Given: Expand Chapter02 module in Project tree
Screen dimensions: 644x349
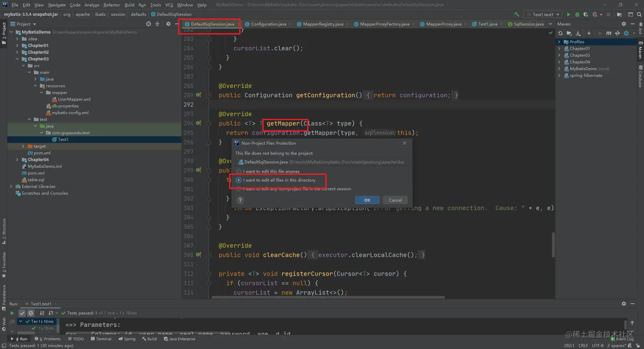Looking at the screenshot, I should pos(17,52).
